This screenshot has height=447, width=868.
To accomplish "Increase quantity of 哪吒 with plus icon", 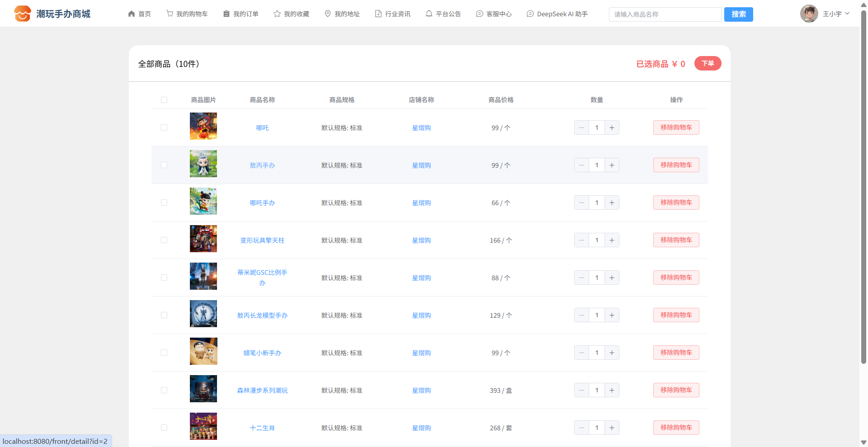I will tap(612, 127).
